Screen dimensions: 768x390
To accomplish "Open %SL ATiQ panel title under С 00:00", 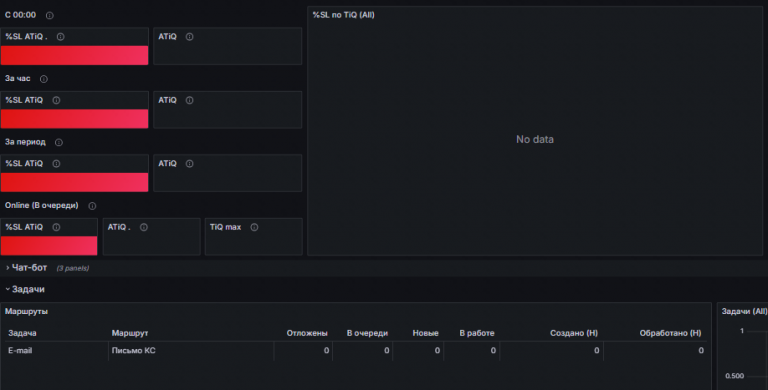I will 26,36.
